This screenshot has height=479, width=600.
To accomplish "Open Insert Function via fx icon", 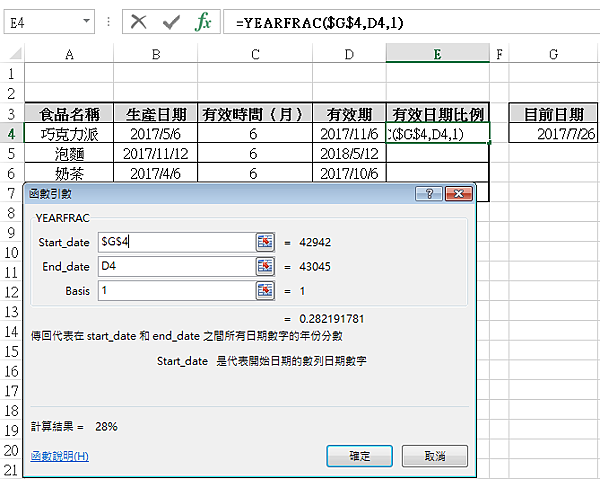I will (203, 22).
